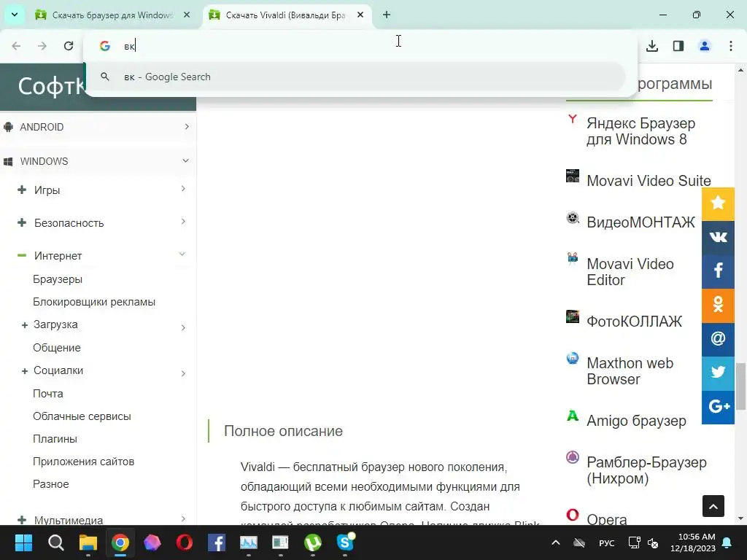The height and width of the screenshot is (560, 747).
Task: Open the tab search dropdown arrow
Action: (x=15, y=15)
